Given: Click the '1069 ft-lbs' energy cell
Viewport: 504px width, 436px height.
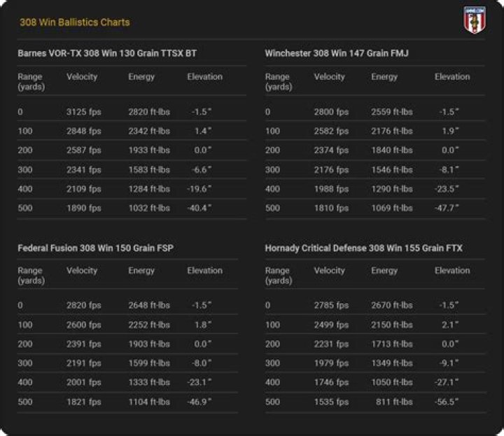Looking at the screenshot, I should (x=392, y=208).
